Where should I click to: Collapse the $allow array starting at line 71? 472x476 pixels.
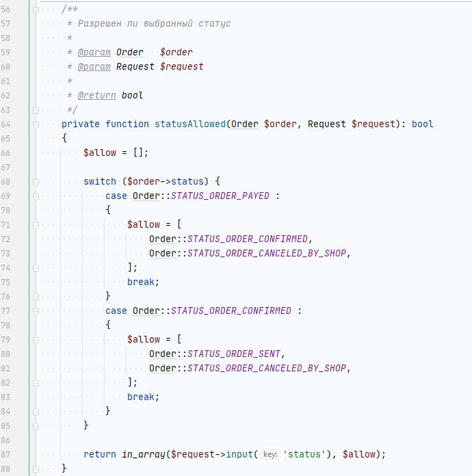(36, 225)
